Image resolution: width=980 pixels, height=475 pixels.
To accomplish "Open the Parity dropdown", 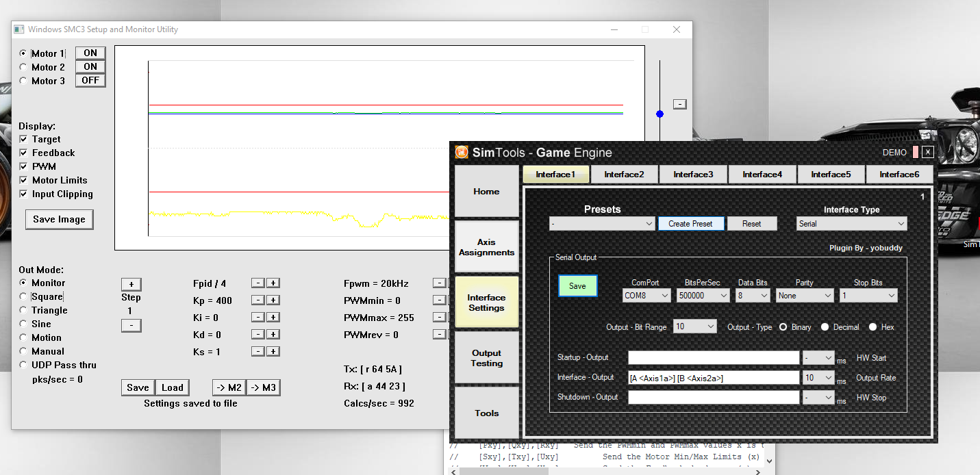I will [x=805, y=296].
